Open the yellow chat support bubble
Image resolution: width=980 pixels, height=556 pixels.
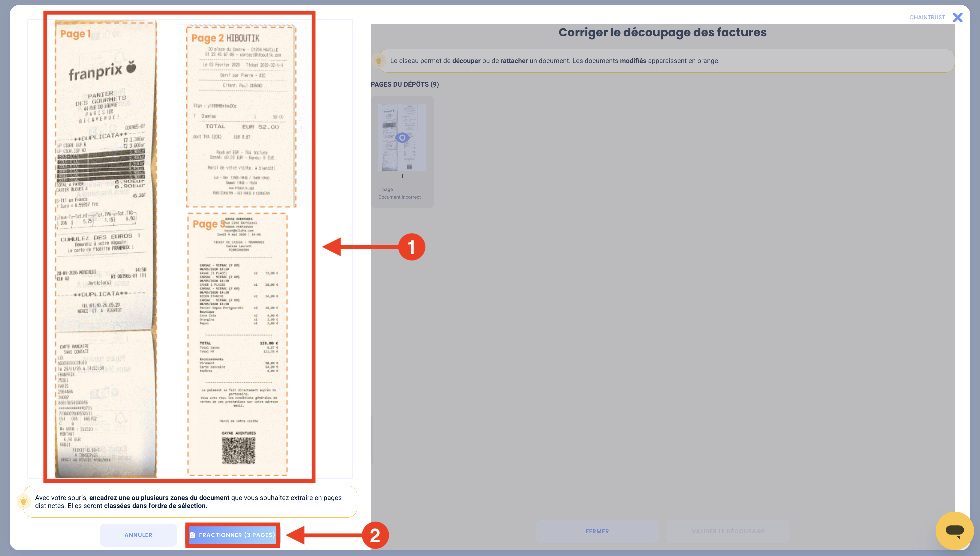[x=954, y=530]
